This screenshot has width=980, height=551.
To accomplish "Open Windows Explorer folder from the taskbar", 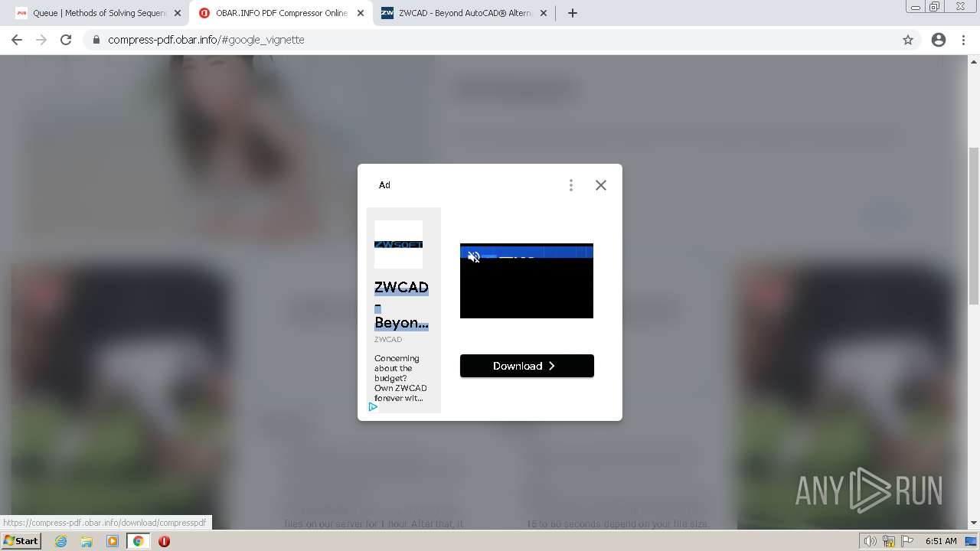I will (87, 541).
